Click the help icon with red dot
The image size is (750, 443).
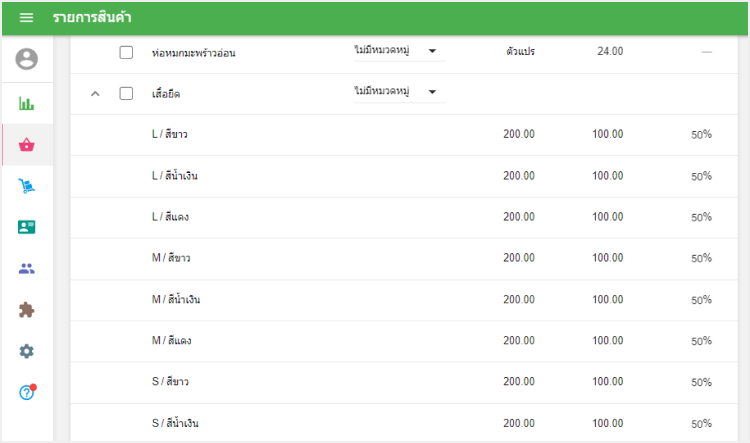27,392
